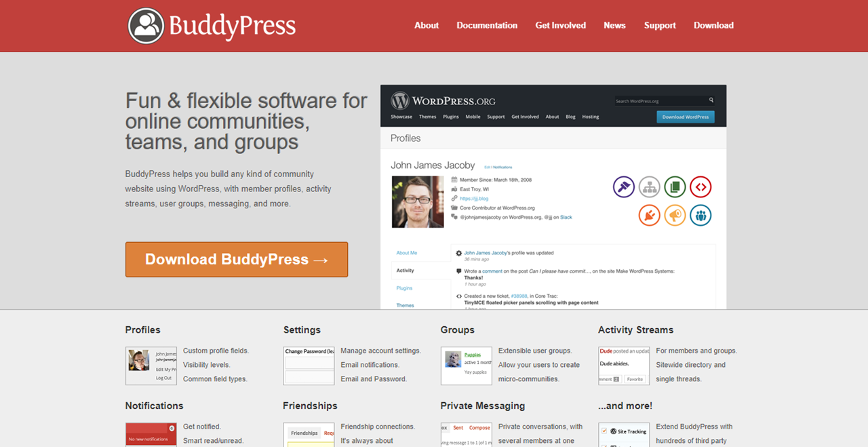
Task: Click the speech bubble icon beside Wrote a comment
Action: click(x=459, y=271)
